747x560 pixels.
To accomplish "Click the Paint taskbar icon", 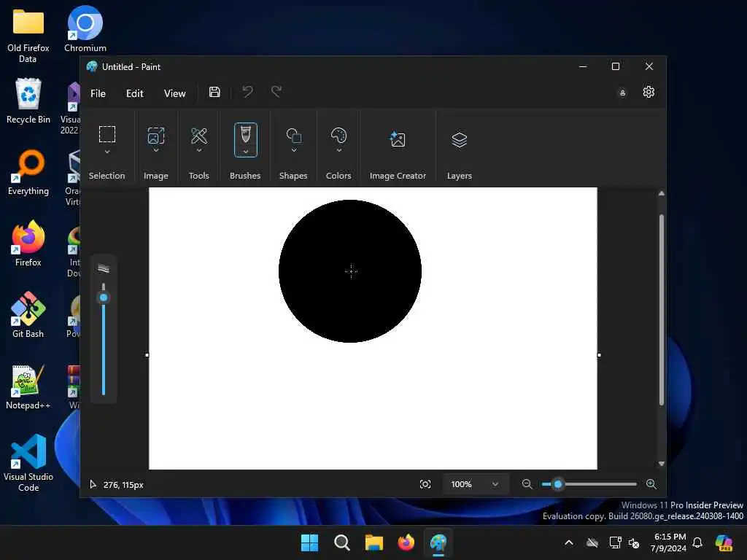I will [438, 542].
